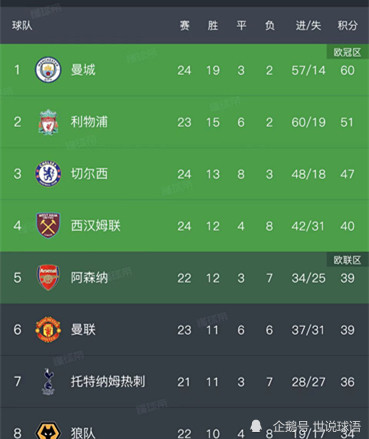Select the 球队 column header
The width and height of the screenshot is (369, 439).
tap(22, 25)
